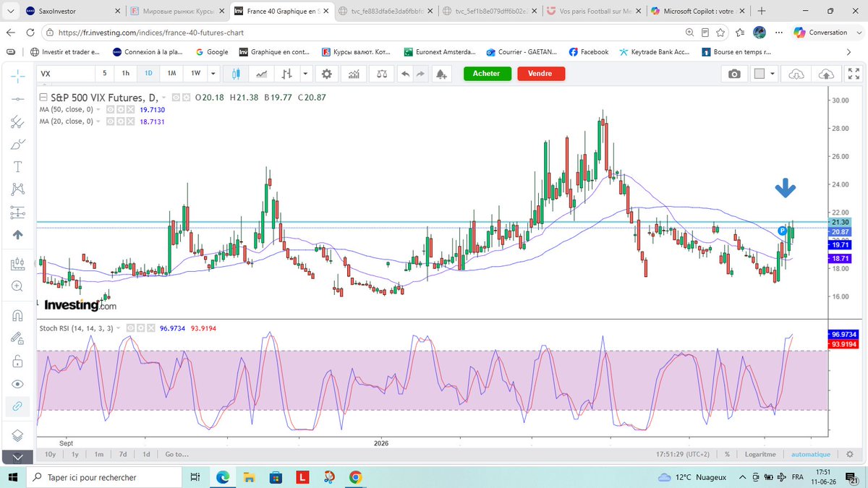Click the compare symbols scales icon

380,74
